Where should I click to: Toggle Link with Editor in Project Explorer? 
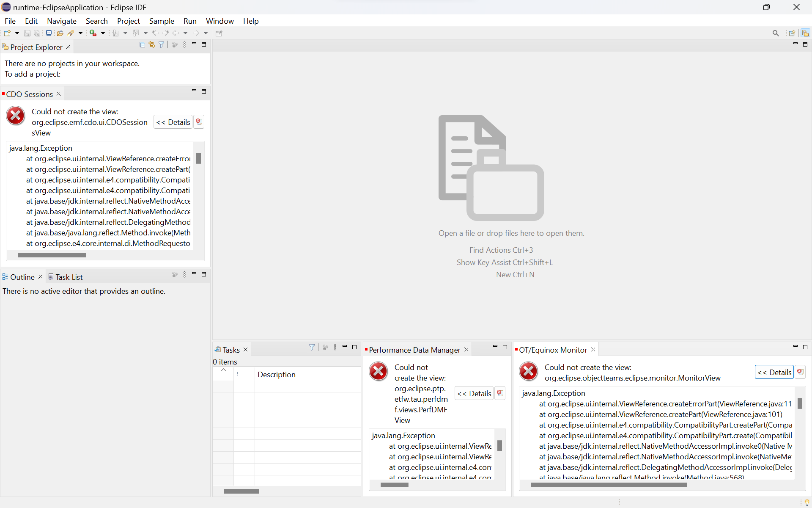tap(152, 44)
